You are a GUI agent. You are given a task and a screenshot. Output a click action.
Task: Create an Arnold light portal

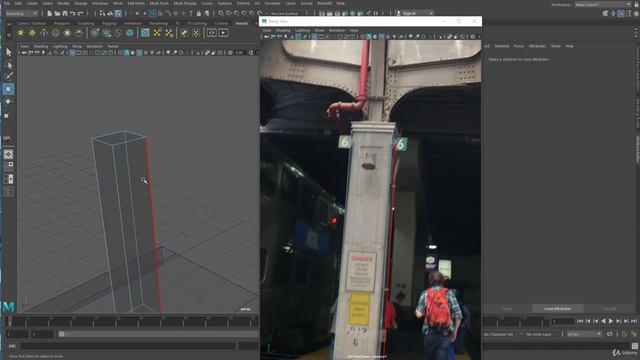pyautogui.click(x=67, y=33)
